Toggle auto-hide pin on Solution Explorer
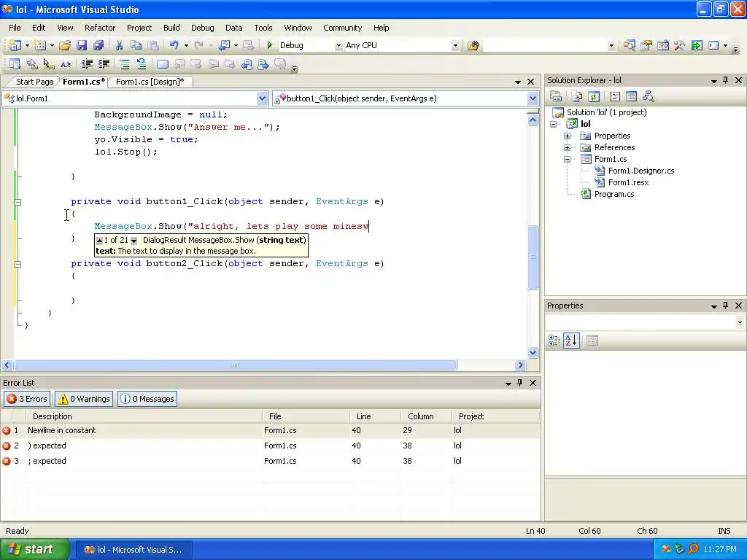Viewport: 747px width, 560px height. tap(726, 80)
